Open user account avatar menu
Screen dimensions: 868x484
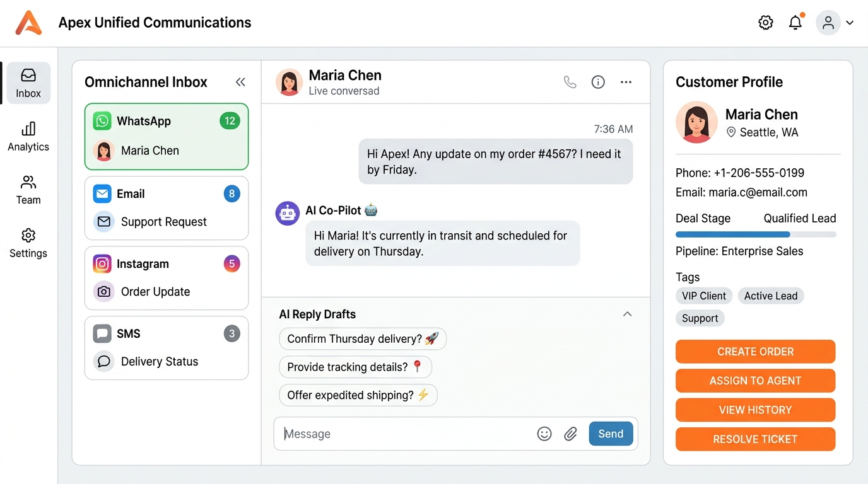tap(828, 23)
